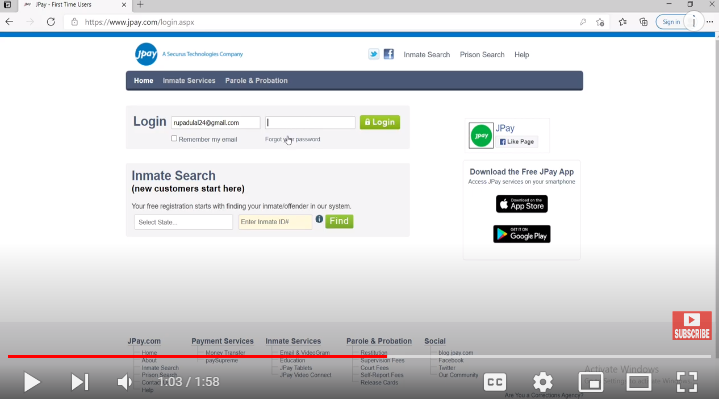The image size is (719, 399).
Task: Open video settings gear
Action: click(543, 382)
